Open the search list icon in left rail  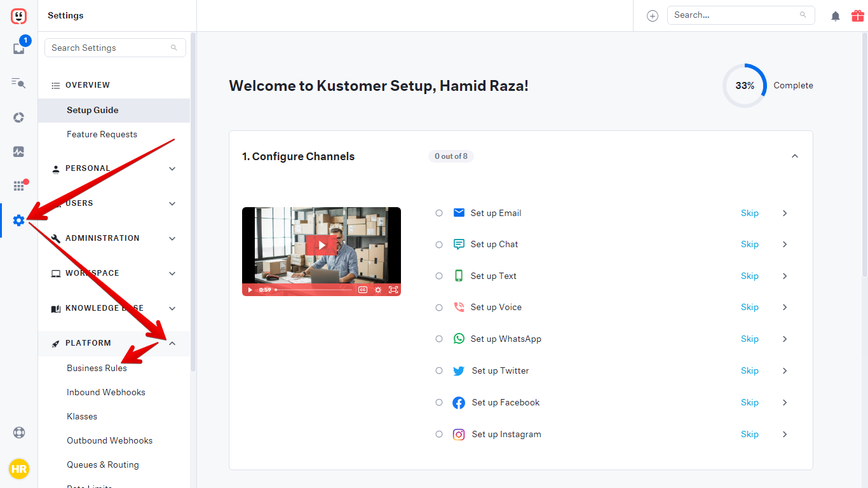click(x=18, y=83)
